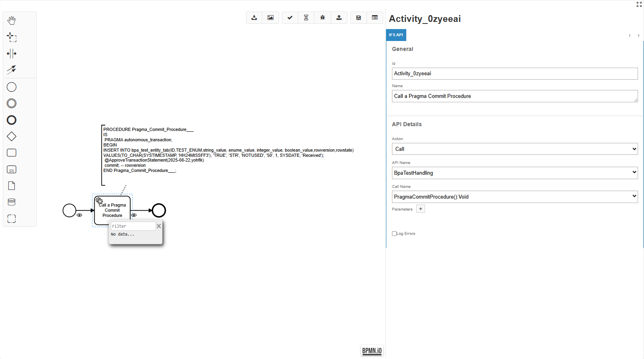Select the lasso tool
The width and height of the screenshot is (644, 359).
pyautogui.click(x=12, y=37)
